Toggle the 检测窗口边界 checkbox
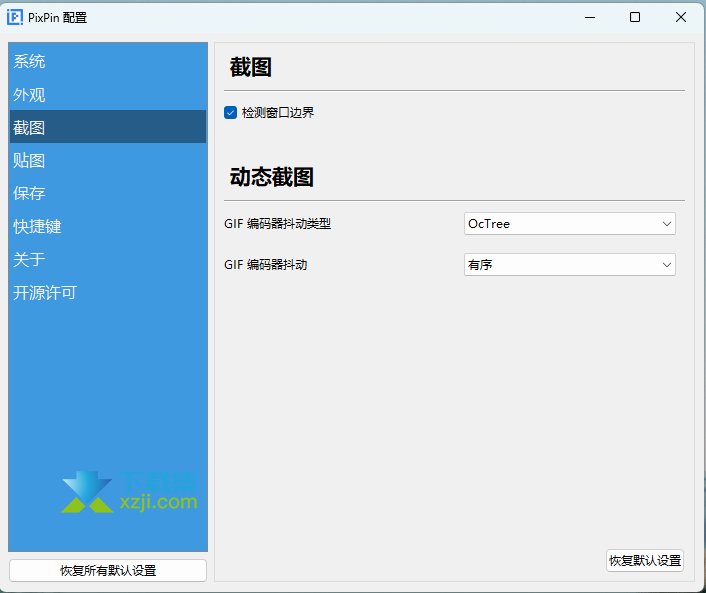The width and height of the screenshot is (706, 593). click(231, 113)
